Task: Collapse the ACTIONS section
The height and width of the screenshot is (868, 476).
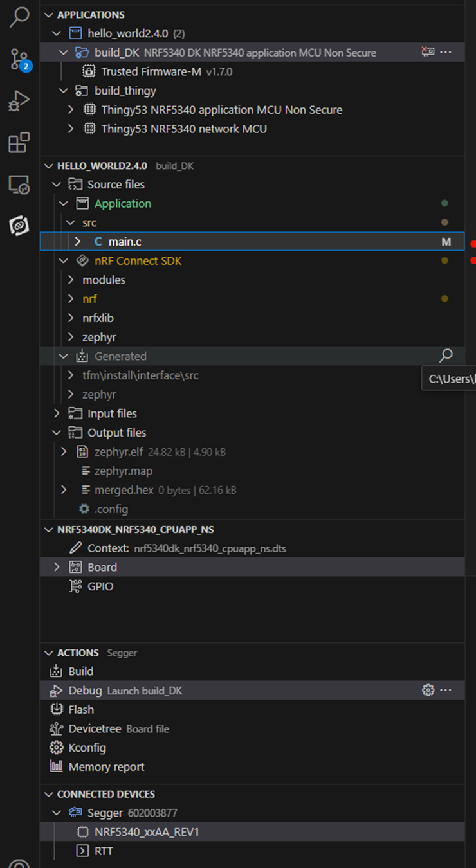Action: tap(49, 653)
